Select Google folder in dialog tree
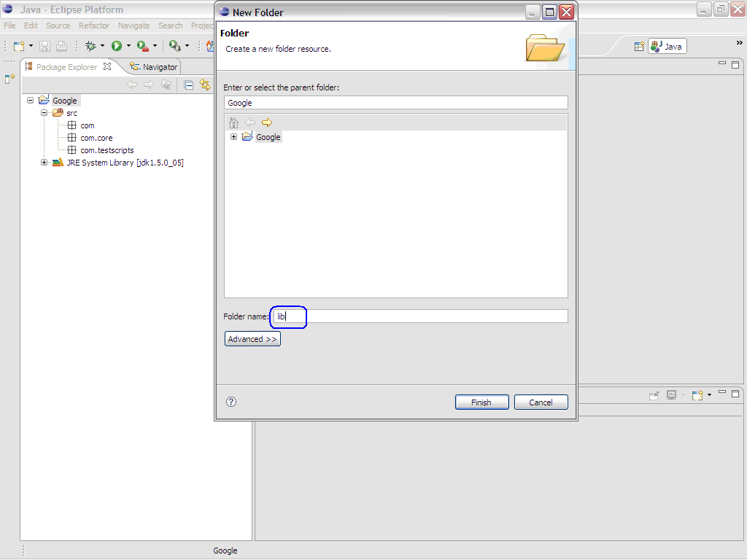 point(268,137)
